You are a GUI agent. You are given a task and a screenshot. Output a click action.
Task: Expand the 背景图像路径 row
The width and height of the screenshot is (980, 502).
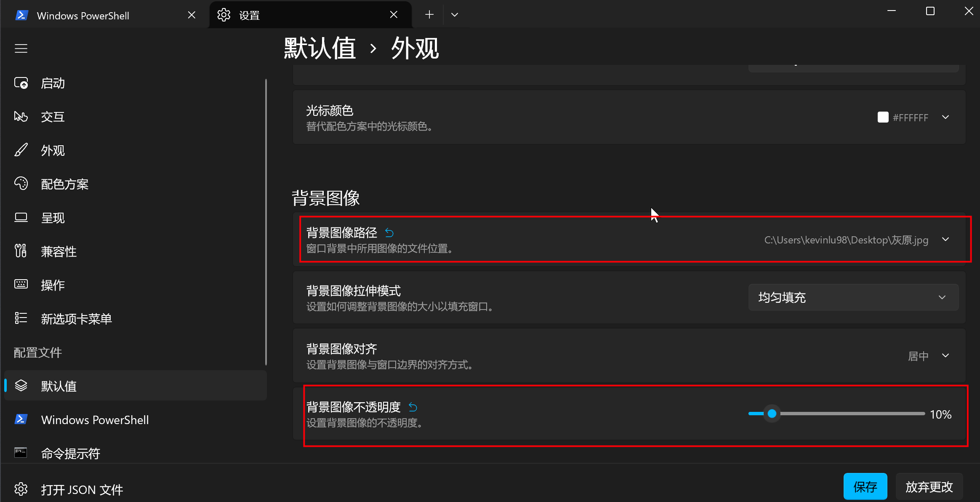click(x=945, y=239)
